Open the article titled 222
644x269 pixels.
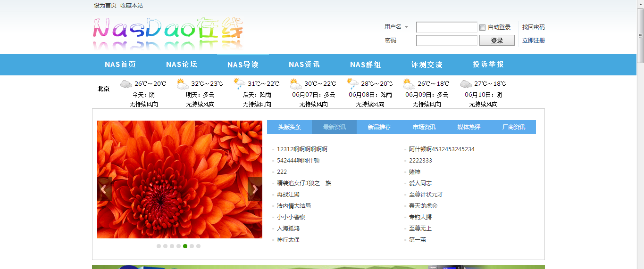click(282, 172)
